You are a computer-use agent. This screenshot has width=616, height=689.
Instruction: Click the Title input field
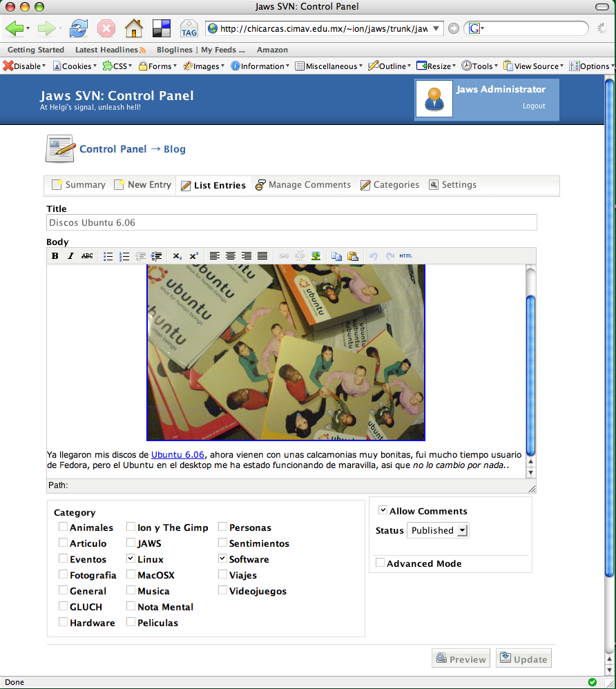(x=291, y=222)
